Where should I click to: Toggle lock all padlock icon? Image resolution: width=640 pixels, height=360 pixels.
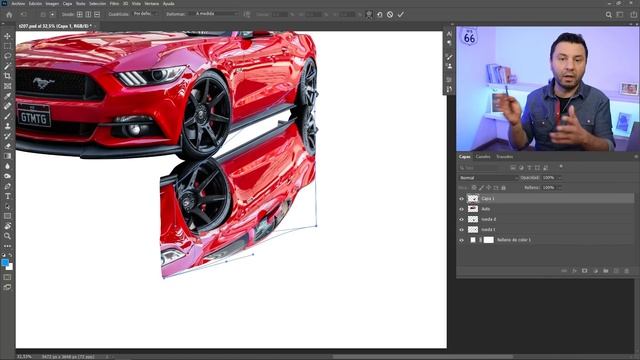point(503,188)
